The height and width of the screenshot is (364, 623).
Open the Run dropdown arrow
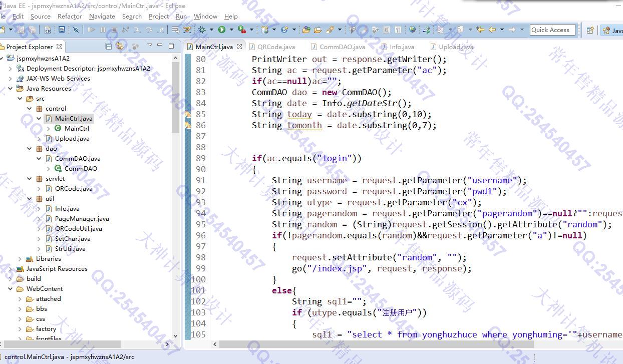click(x=231, y=30)
